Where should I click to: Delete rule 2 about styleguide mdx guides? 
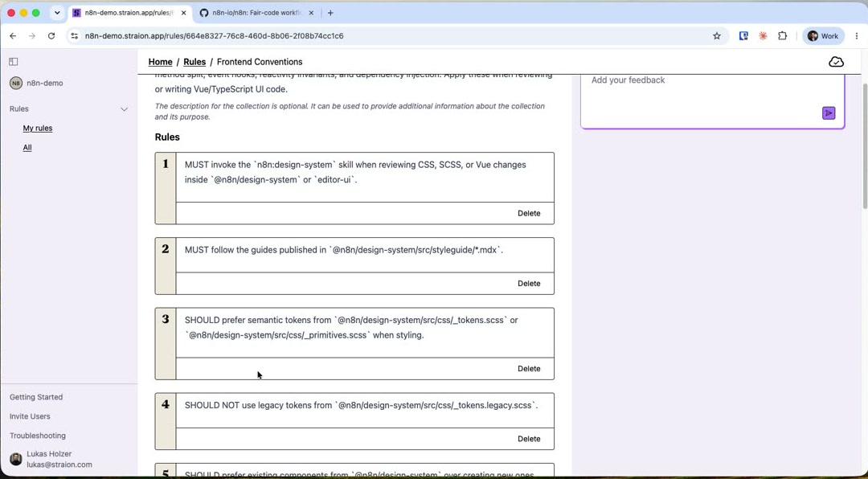529,284
